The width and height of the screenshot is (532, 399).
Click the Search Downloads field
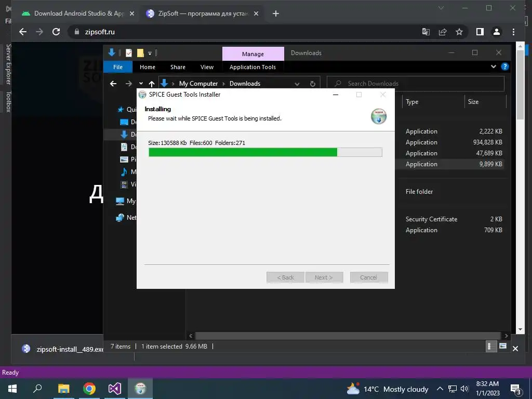pyautogui.click(x=415, y=84)
